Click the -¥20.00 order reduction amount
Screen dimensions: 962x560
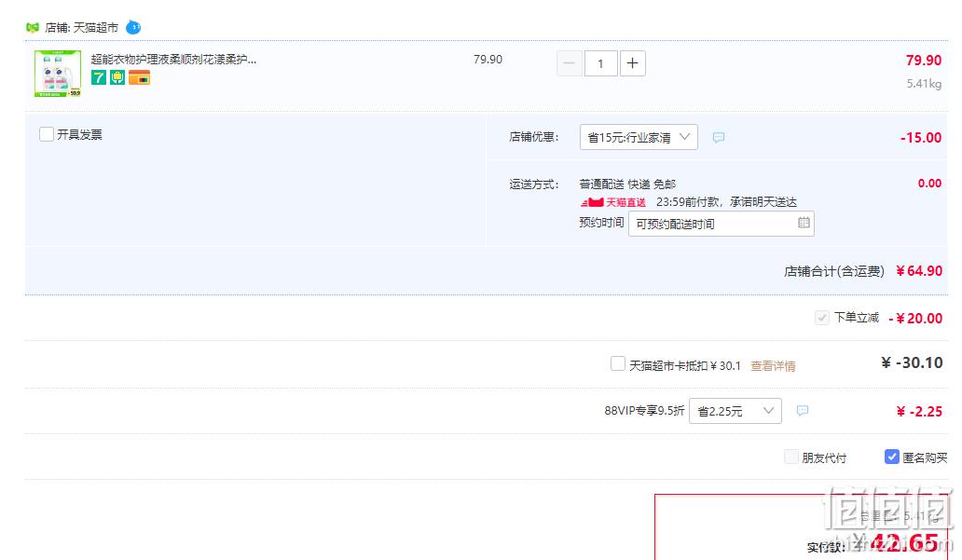(915, 319)
